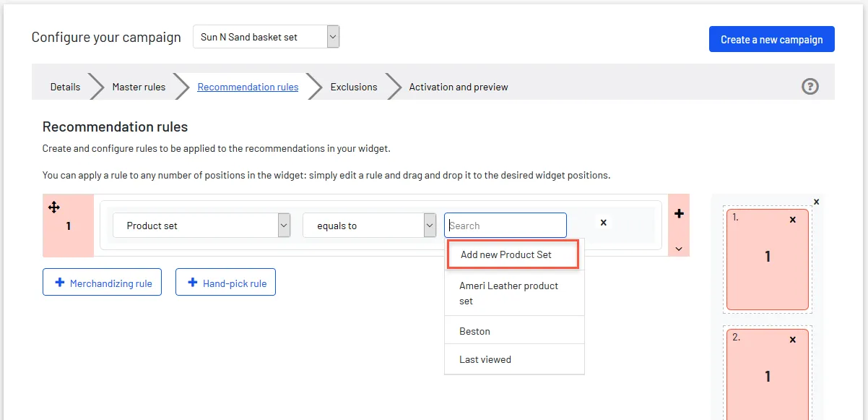Screen dimensions: 868x420
Task: Click the help question mark icon
Action: 810,87
